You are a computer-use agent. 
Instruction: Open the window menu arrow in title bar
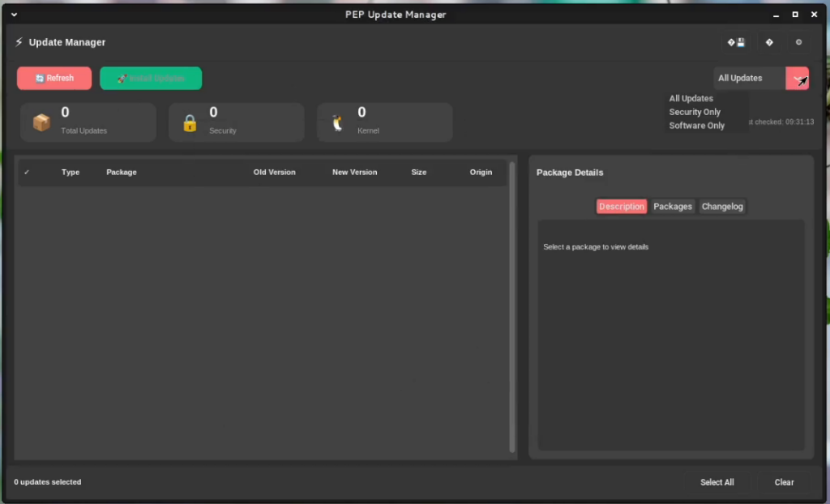(x=14, y=15)
